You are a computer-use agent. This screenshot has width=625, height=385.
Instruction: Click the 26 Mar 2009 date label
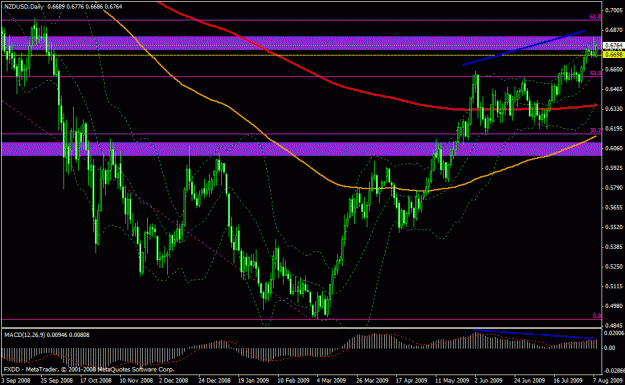(x=372, y=381)
